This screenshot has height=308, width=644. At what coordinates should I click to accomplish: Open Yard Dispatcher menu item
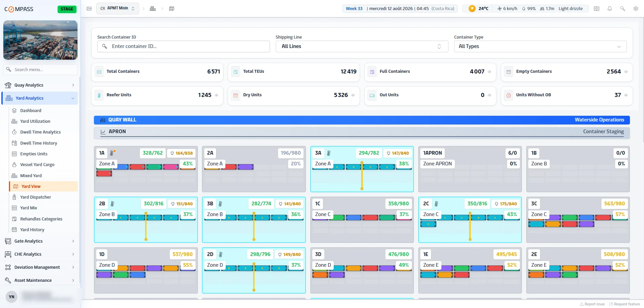tap(36, 197)
